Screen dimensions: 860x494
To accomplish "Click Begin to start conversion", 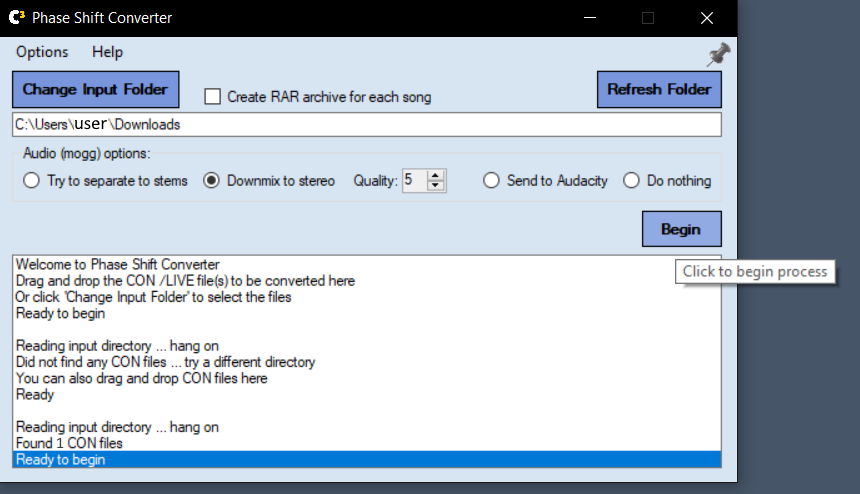I will pos(682,229).
